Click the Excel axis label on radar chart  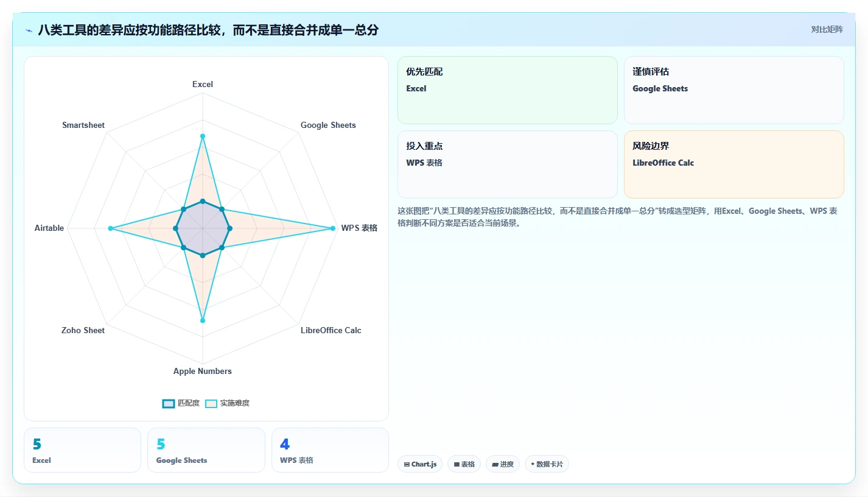(x=203, y=84)
